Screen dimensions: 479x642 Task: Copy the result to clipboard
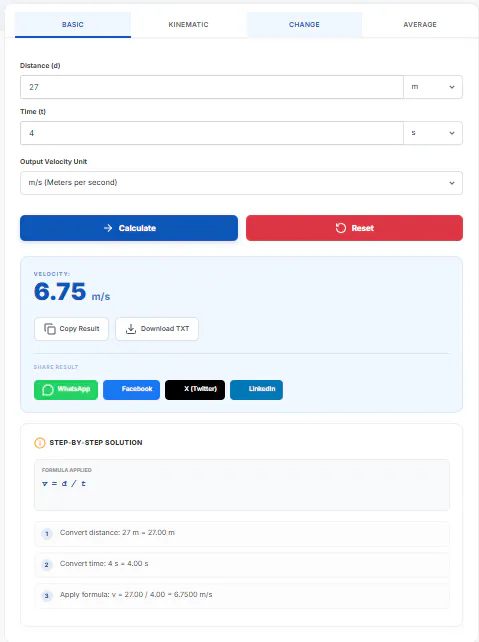click(71, 329)
